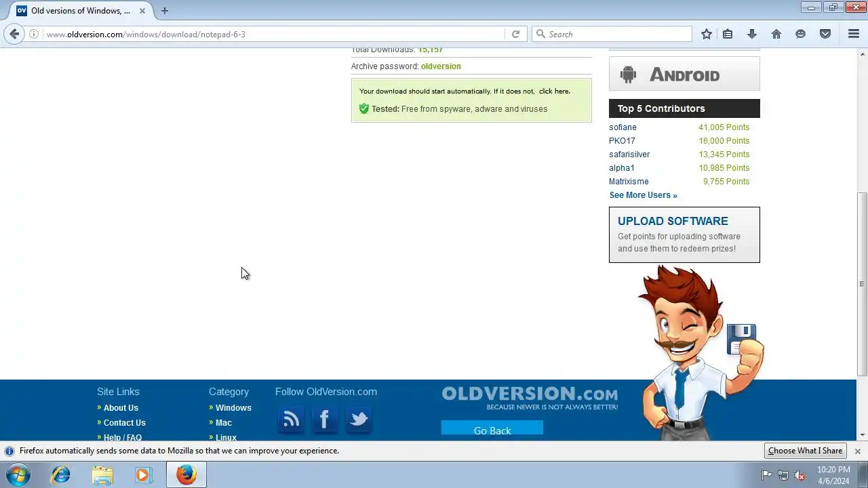This screenshot has height=488, width=868.
Task: Click the scrollbar down arrow
Action: tap(863, 435)
